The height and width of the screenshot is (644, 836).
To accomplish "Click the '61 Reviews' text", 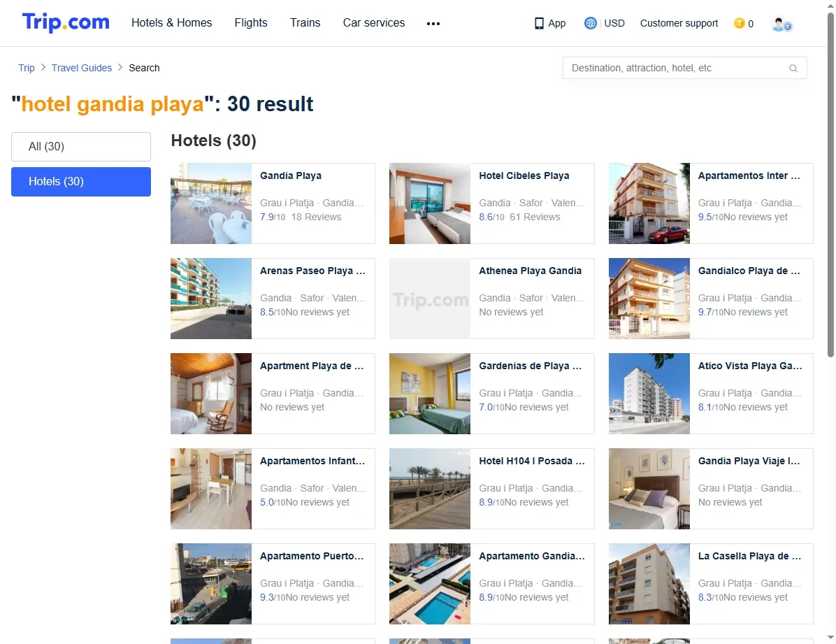I will (535, 217).
